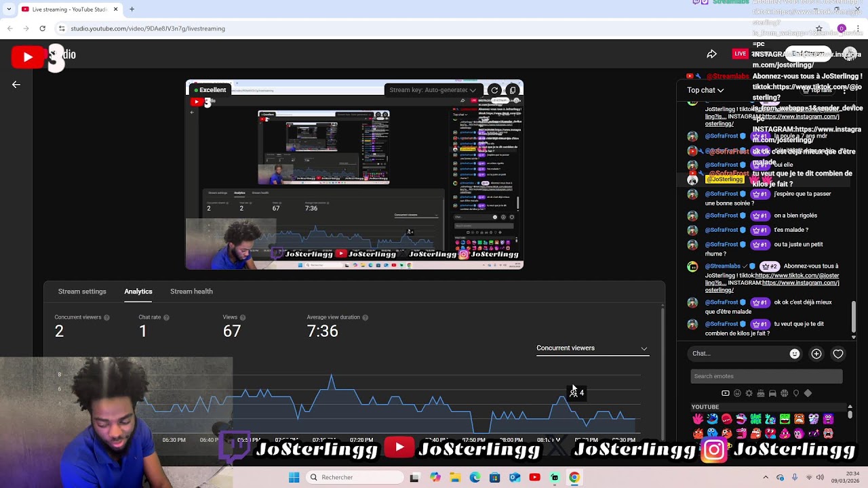This screenshot has width=868, height=488.
Task: Copy the stream key
Action: click(x=513, y=90)
